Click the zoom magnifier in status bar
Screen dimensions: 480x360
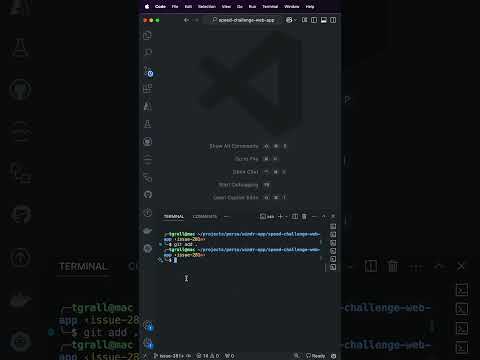296,356
